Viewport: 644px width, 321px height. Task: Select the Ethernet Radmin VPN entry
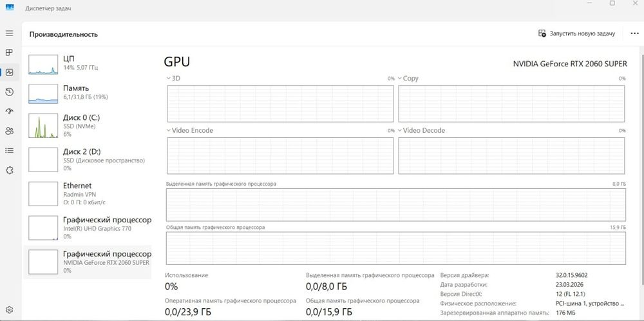pyautogui.click(x=88, y=193)
